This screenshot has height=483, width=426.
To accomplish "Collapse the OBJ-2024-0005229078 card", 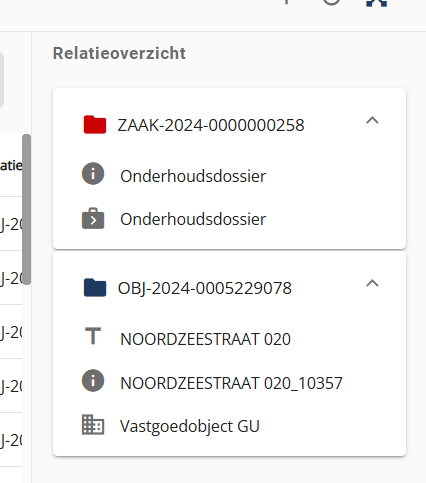I will click(x=372, y=283).
